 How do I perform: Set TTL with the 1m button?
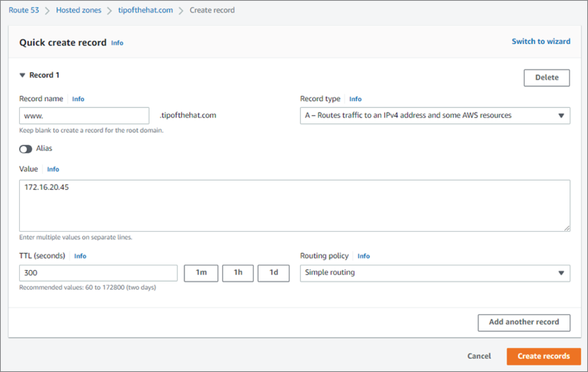[x=201, y=273]
